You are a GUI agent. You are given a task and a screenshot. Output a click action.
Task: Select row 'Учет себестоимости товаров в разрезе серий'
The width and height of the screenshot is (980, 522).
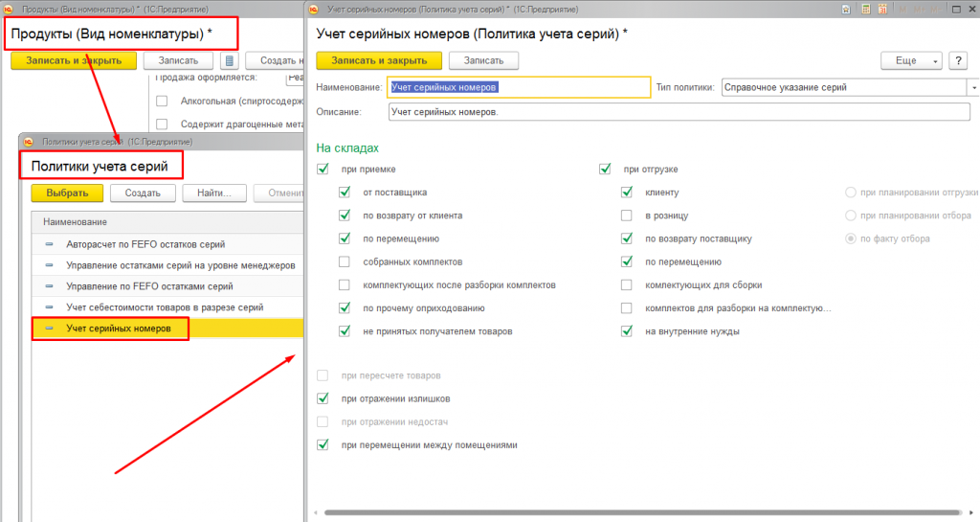click(x=167, y=306)
